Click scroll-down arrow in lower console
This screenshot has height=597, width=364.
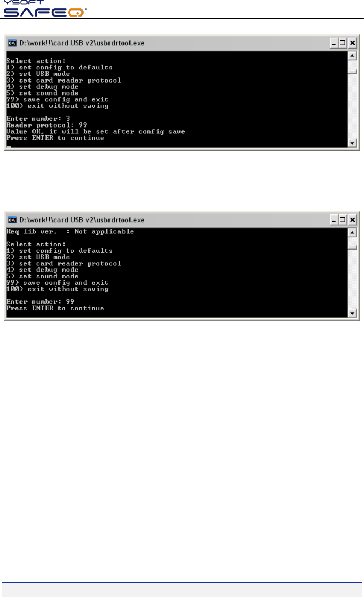[353, 314]
